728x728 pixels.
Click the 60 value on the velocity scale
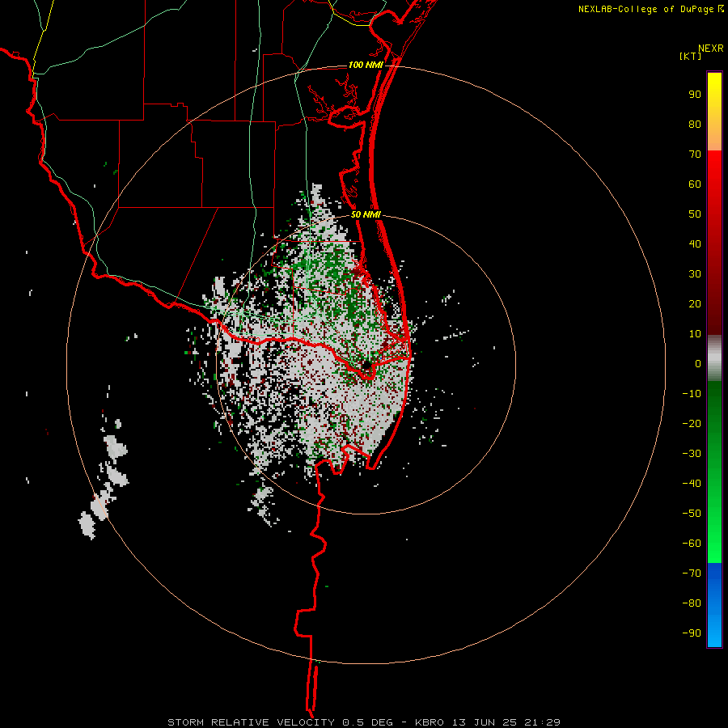[695, 184]
